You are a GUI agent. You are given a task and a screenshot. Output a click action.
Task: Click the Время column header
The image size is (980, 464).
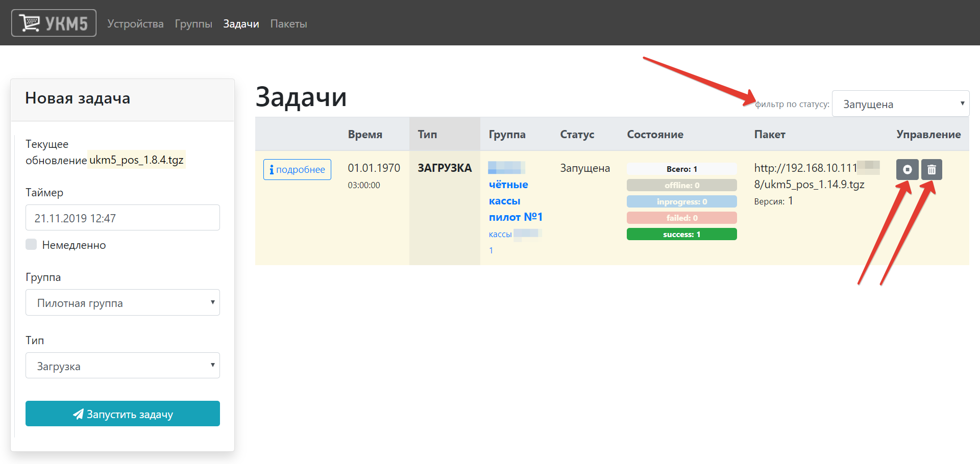coord(365,134)
